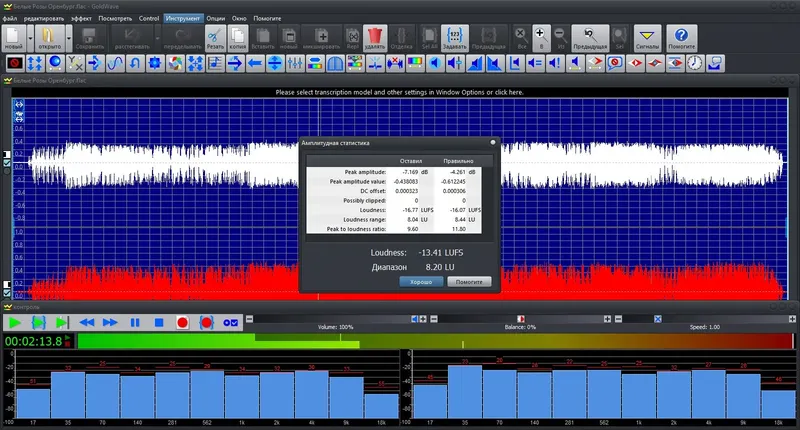Open the Опции menu
The height and width of the screenshot is (430, 800).
(215, 18)
